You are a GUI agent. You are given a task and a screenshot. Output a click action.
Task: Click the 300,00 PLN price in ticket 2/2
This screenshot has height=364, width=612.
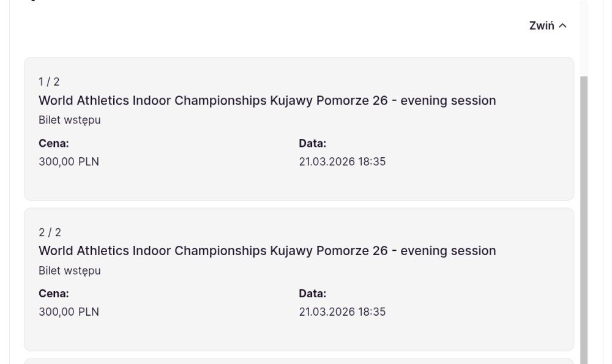(69, 312)
